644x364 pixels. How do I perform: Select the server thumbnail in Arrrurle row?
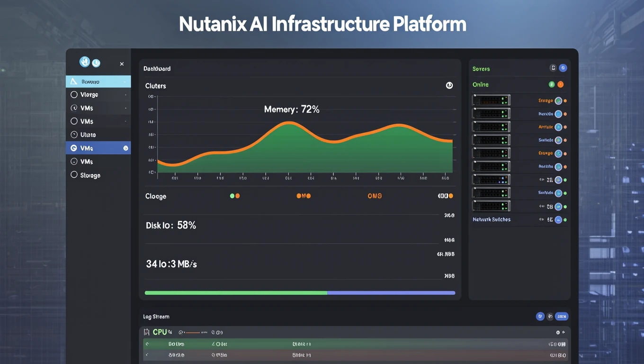(x=492, y=127)
